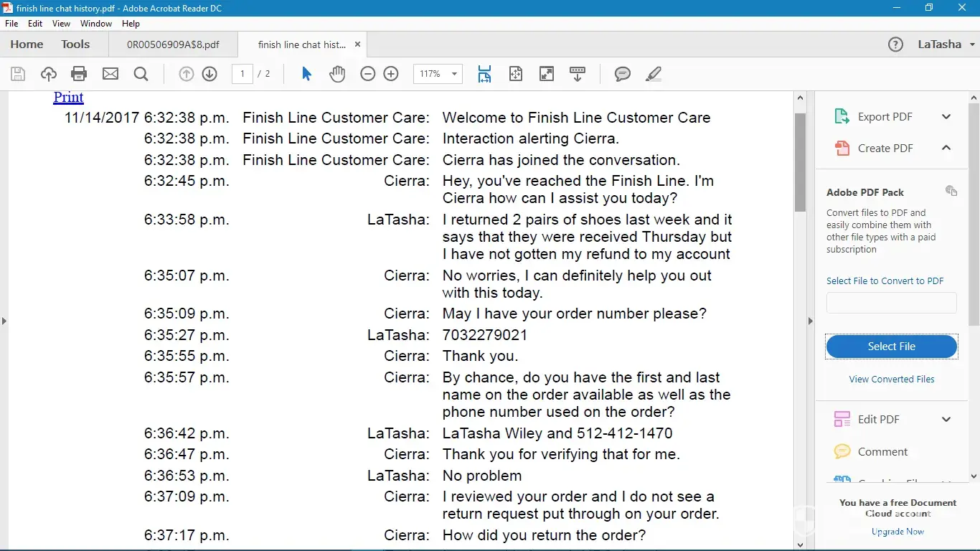Click the date 11/14/2017
This screenshot has height=551, width=980.
pyautogui.click(x=102, y=118)
